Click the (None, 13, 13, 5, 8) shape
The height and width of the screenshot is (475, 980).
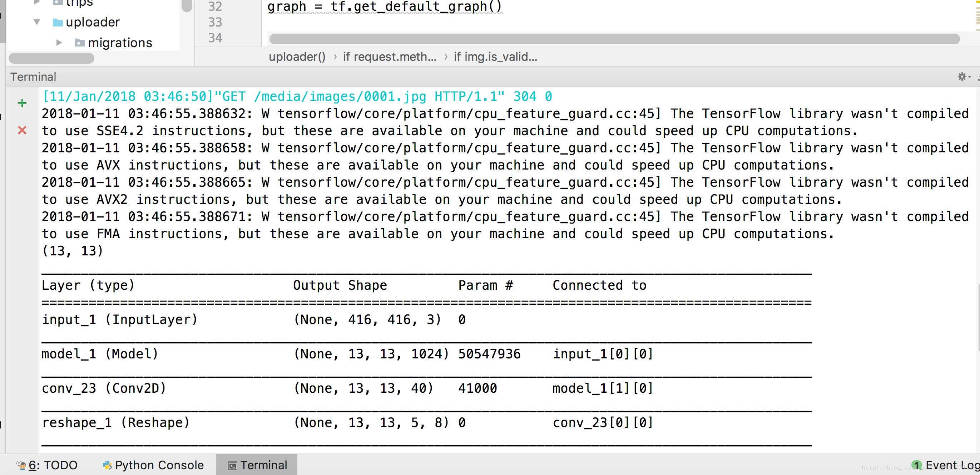(371, 422)
